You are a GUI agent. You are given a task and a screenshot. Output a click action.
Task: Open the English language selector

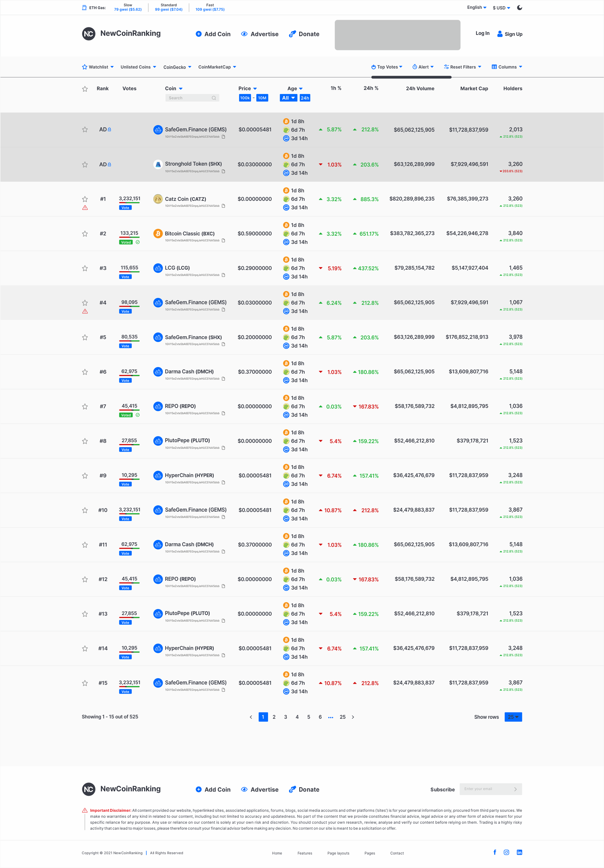477,8
